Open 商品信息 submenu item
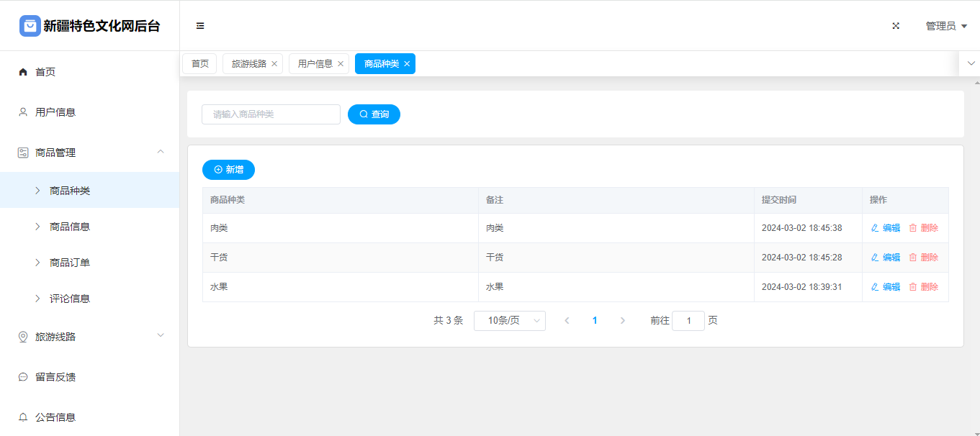 [89, 227]
